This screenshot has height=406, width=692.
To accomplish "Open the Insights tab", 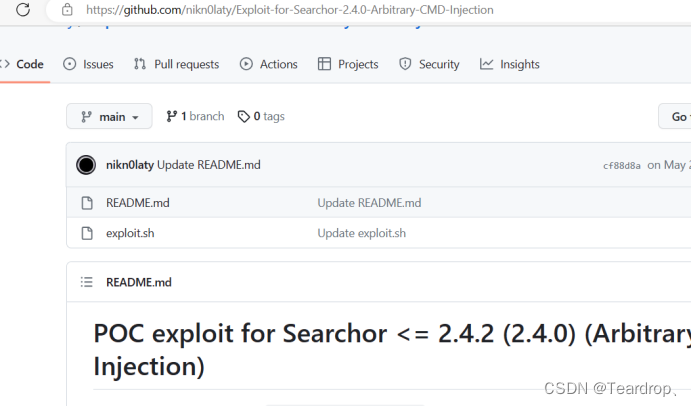I will (510, 64).
